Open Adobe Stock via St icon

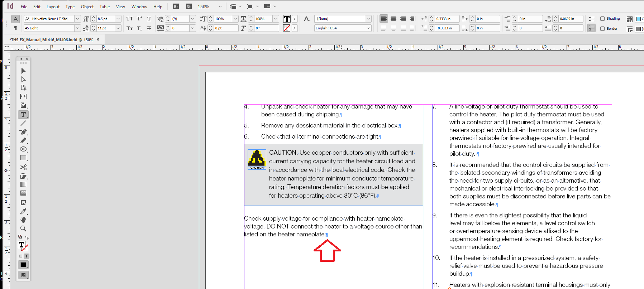(x=189, y=6)
